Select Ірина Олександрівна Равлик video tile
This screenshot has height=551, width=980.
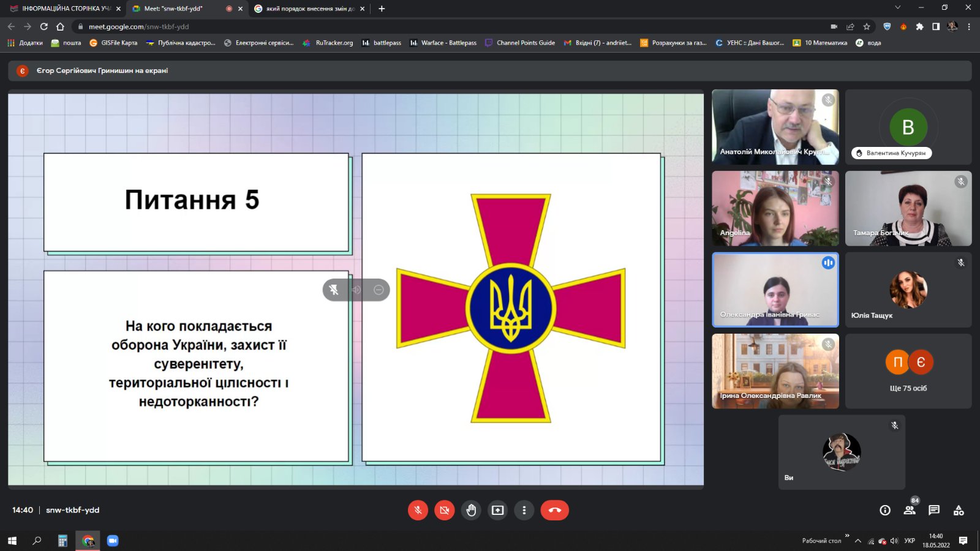pyautogui.click(x=775, y=371)
